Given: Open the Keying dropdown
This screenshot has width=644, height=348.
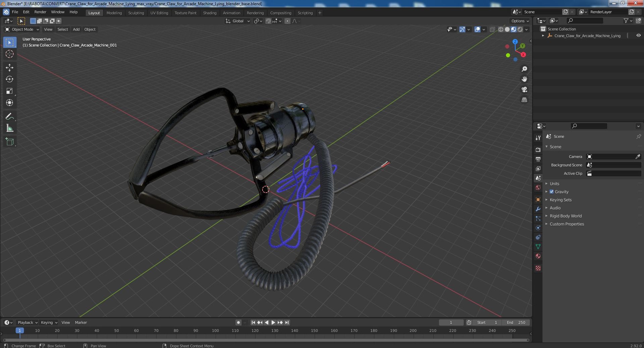Looking at the screenshot, I should click(x=49, y=322).
